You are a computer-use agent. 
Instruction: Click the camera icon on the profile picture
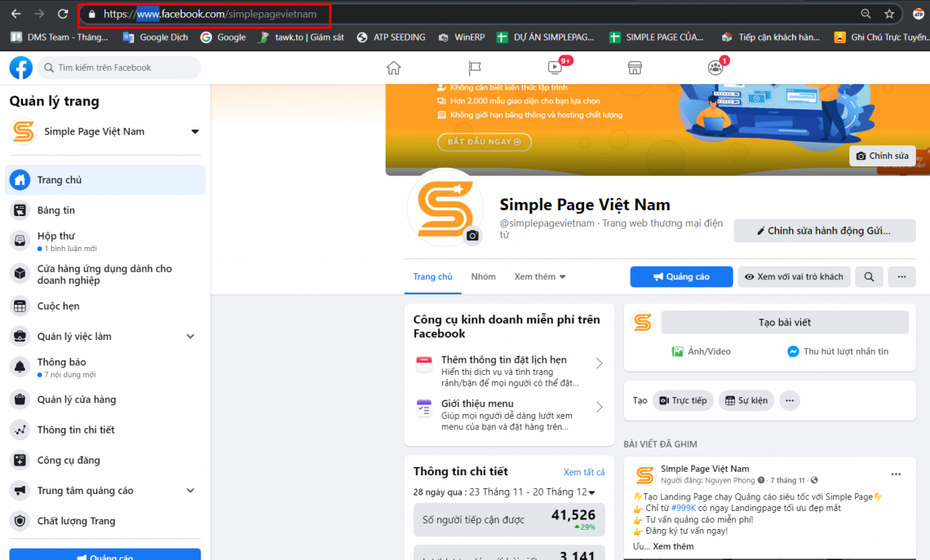[472, 236]
